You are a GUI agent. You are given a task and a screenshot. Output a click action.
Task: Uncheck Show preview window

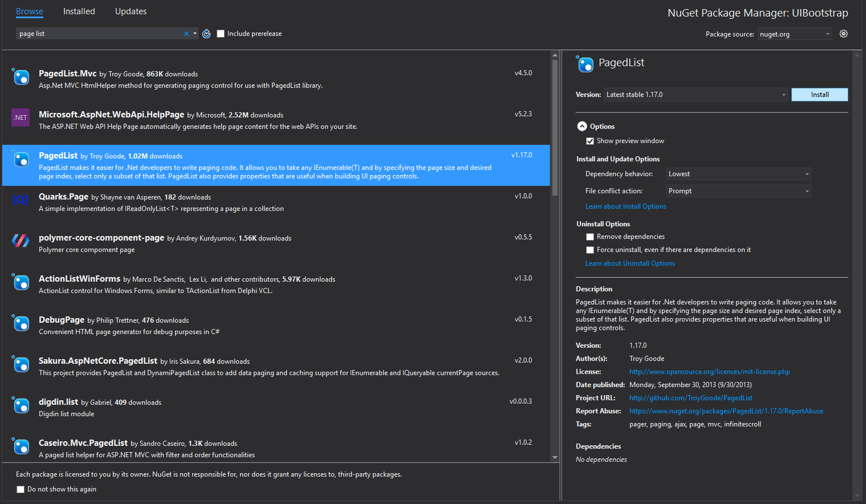click(590, 141)
